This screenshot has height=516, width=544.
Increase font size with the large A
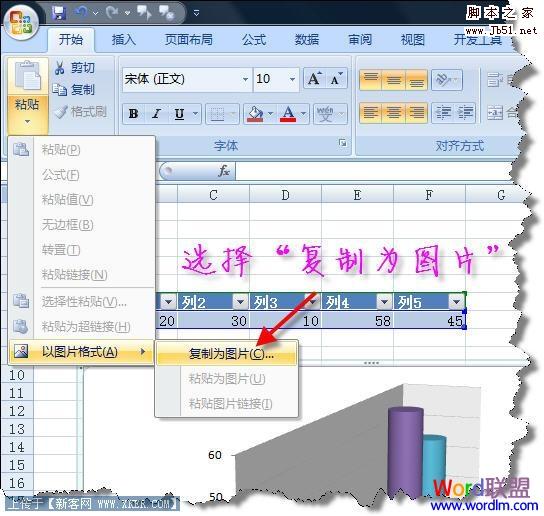[314, 79]
